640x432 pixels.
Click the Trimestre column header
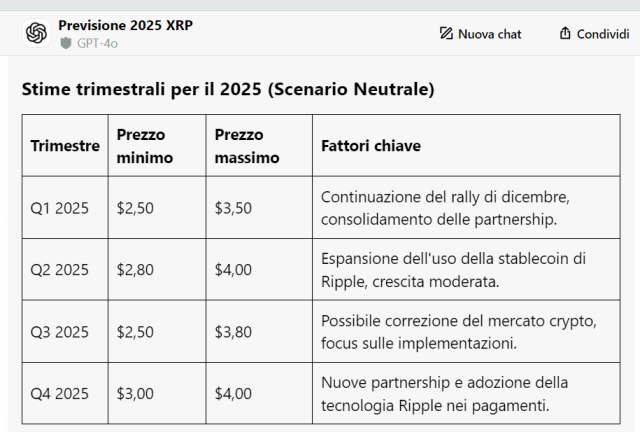tap(65, 146)
